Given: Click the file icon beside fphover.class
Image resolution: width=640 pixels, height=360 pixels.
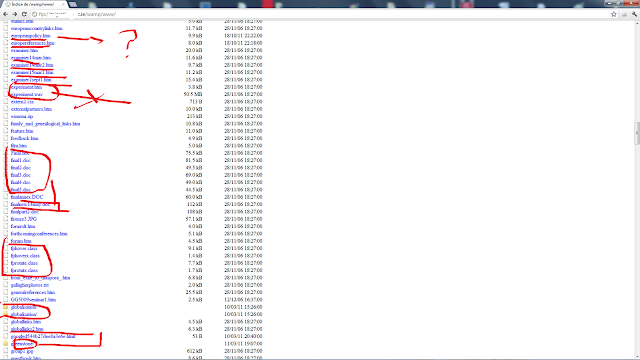Looking at the screenshot, I should [x=6, y=249].
